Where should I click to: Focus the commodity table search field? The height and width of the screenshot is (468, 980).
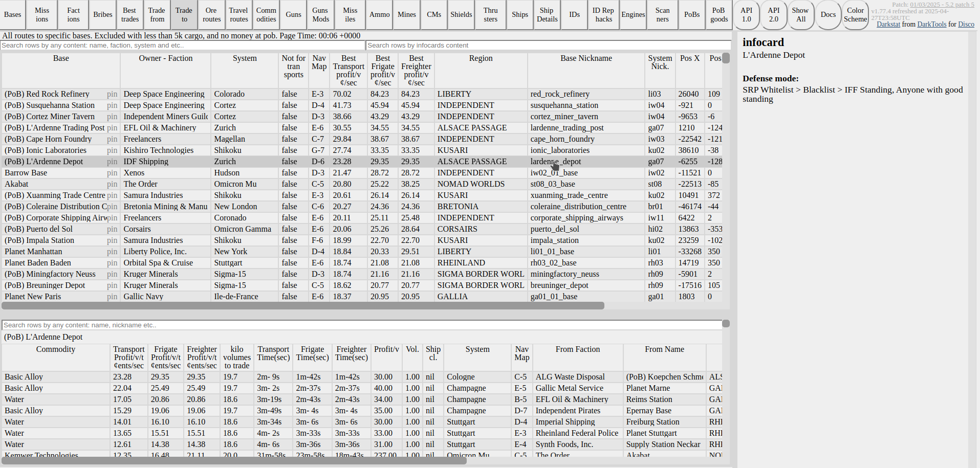[x=362, y=325]
